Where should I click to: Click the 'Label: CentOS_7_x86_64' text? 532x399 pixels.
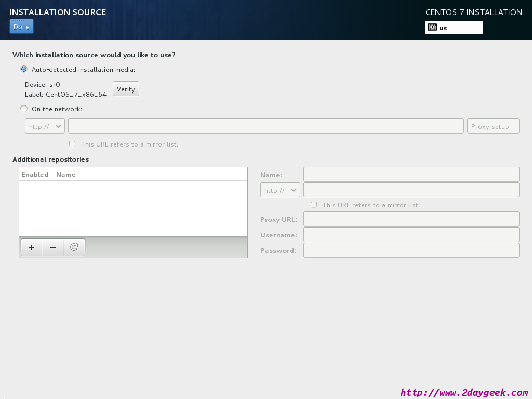click(65, 95)
